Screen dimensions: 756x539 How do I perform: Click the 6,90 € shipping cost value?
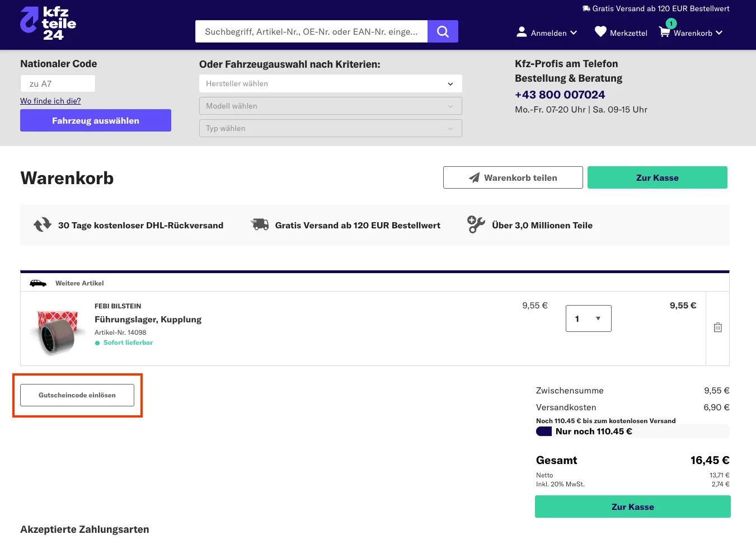click(x=716, y=407)
